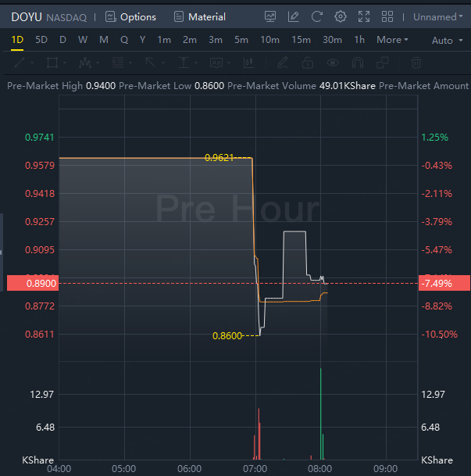Toggle the magnet snap icon
This screenshot has width=471, height=476.
click(x=358, y=63)
